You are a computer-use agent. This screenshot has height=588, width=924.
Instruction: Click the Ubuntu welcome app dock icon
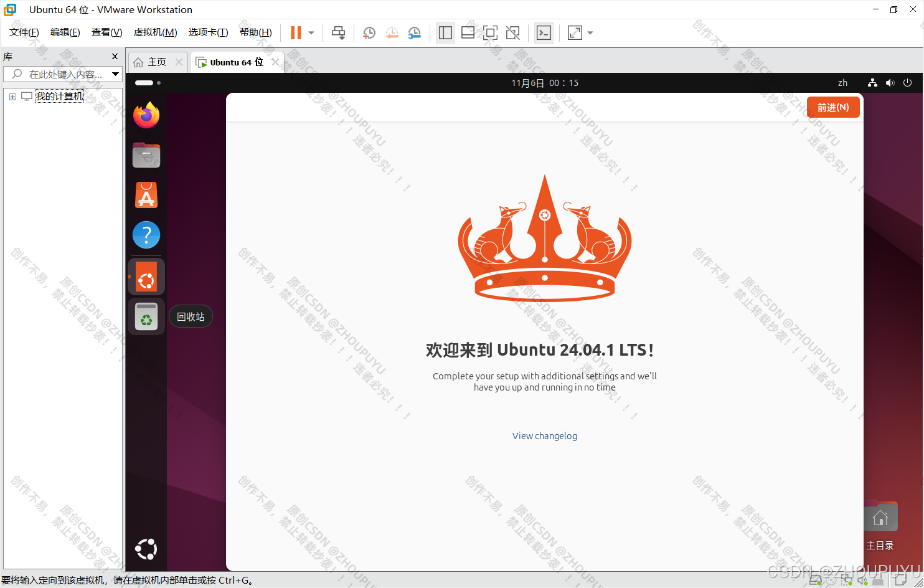click(146, 277)
